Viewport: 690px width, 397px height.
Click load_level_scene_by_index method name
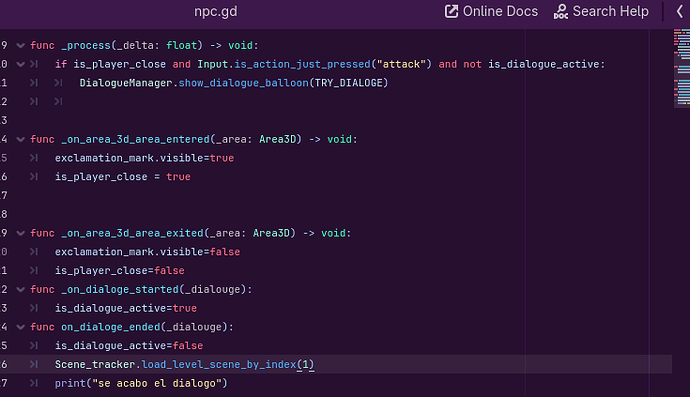click(219, 364)
